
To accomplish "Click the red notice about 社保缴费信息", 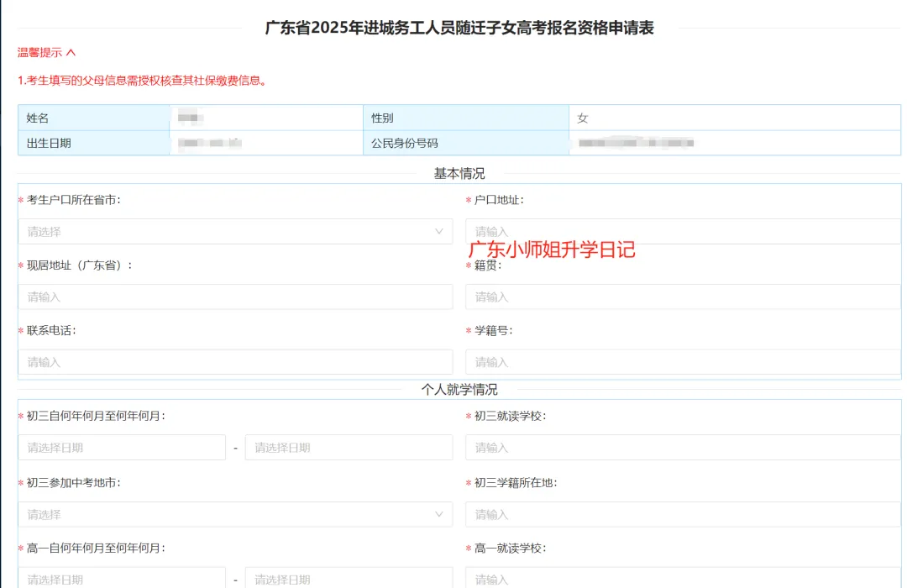I will click(x=142, y=81).
